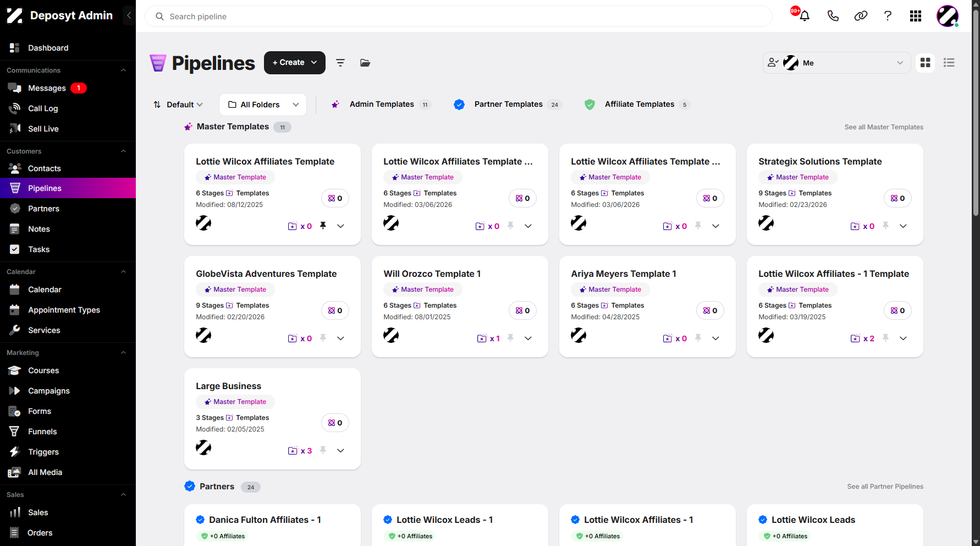Viewport: 980px width, 546px height.
Task: Click the phone dialer icon in header
Action: (x=833, y=16)
